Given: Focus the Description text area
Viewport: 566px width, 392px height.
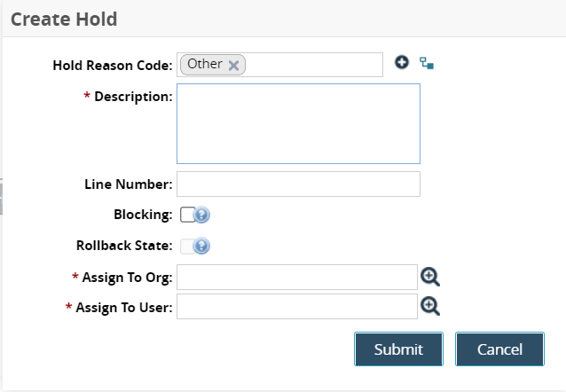Looking at the screenshot, I should coord(298,124).
